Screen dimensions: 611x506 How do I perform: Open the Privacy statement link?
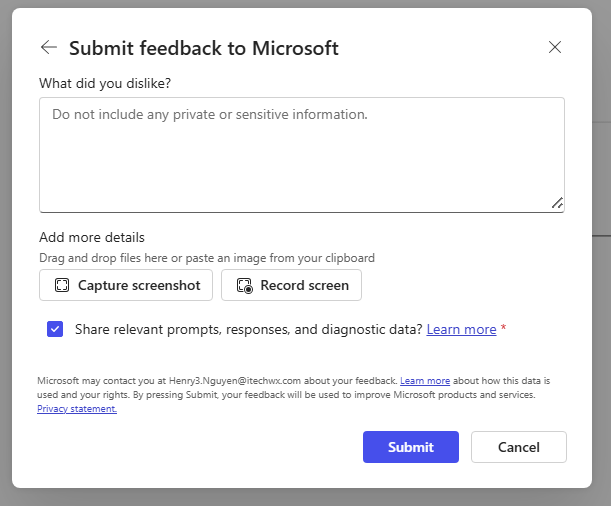pos(77,409)
